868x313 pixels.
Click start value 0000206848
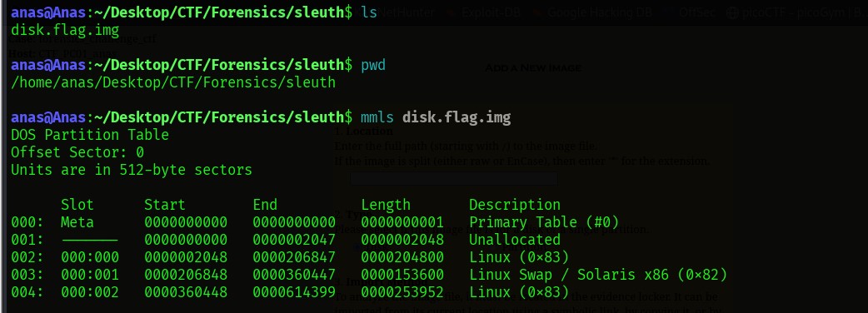tap(186, 275)
